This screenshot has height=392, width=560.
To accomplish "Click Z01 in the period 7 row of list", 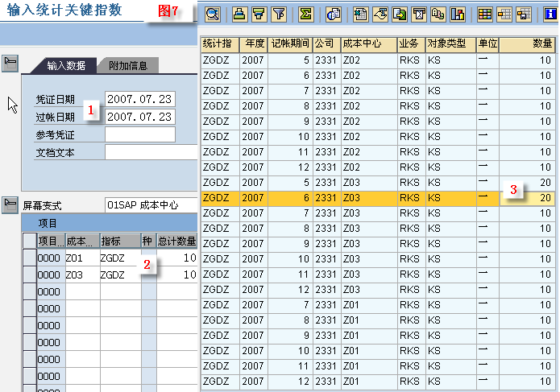I will (x=368, y=305).
